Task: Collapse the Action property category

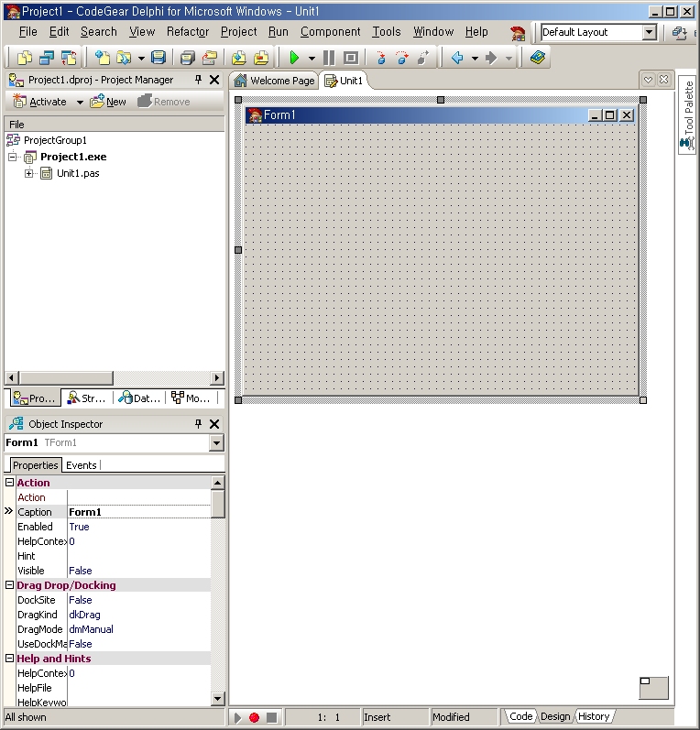Action: (10, 483)
